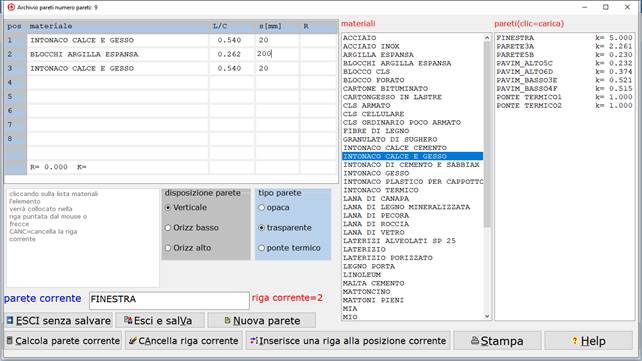642x361 pixels.
Task: Load PAVIM_BASSO4F wall
Action: click(564, 88)
